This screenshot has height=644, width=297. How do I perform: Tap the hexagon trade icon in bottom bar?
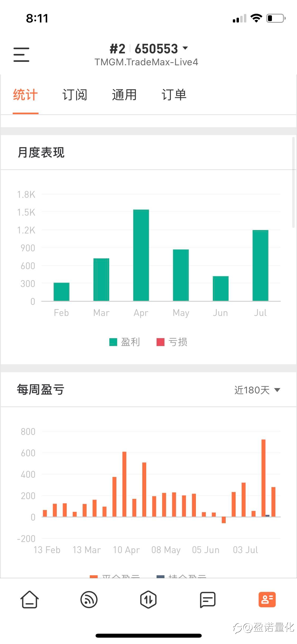pyautogui.click(x=148, y=599)
